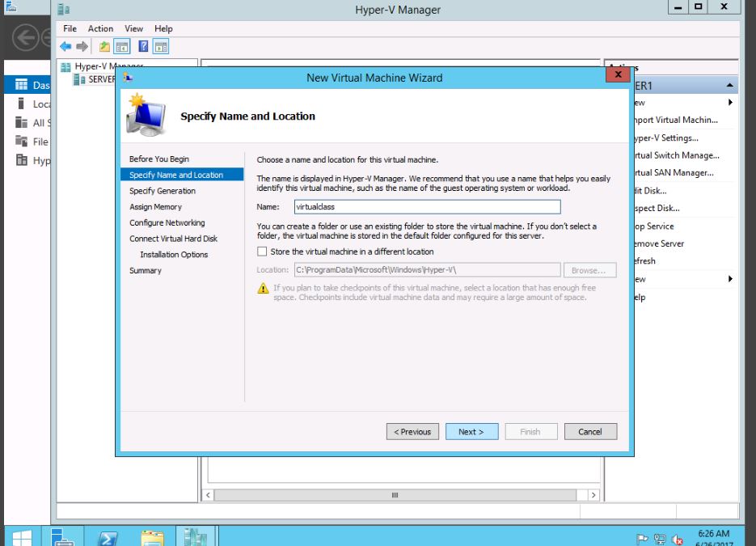756x546 pixels.
Task: Go to the Installation Options wizard step
Action: click(x=174, y=254)
